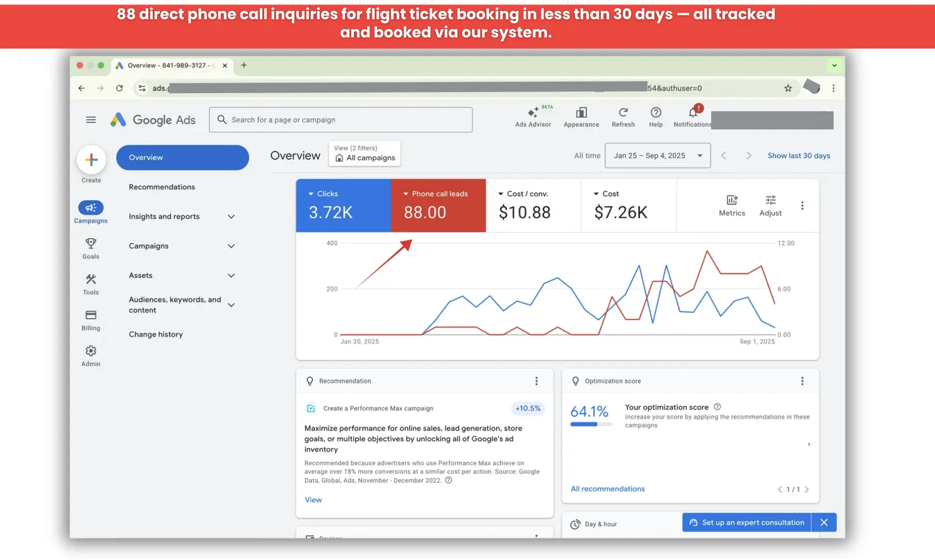Open site info icon in address bar

[142, 88]
